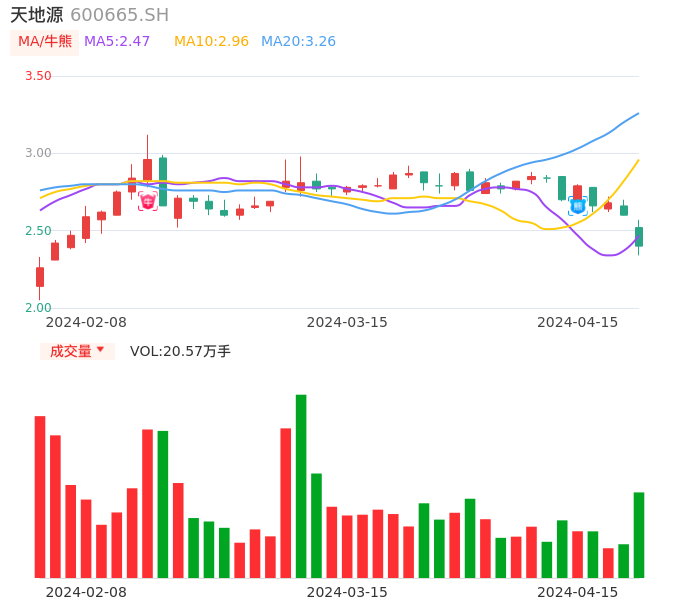
Task: Toggle the MA10:2.96 yellow line legend
Action: click(211, 42)
